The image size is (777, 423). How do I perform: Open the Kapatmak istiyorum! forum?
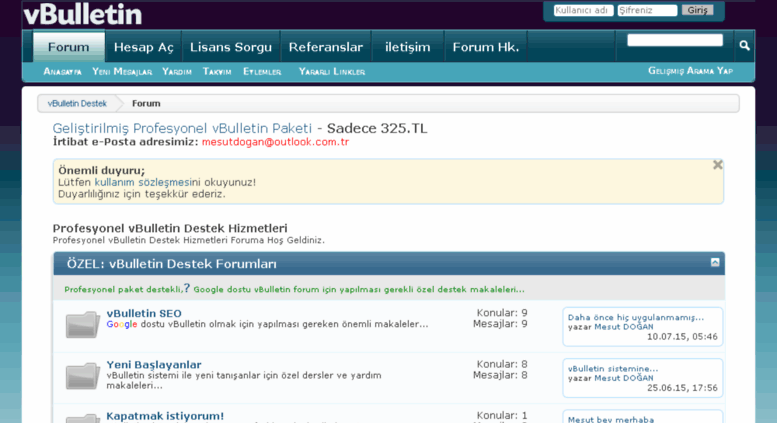point(165,416)
